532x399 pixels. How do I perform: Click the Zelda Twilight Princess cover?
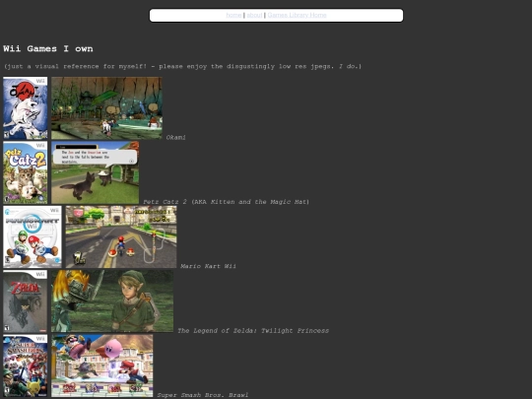(x=26, y=301)
